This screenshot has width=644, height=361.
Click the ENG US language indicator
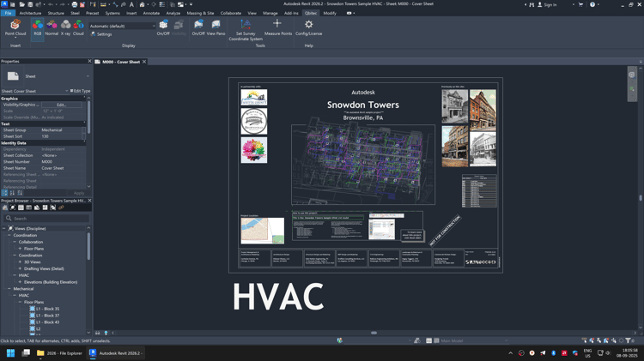587,352
